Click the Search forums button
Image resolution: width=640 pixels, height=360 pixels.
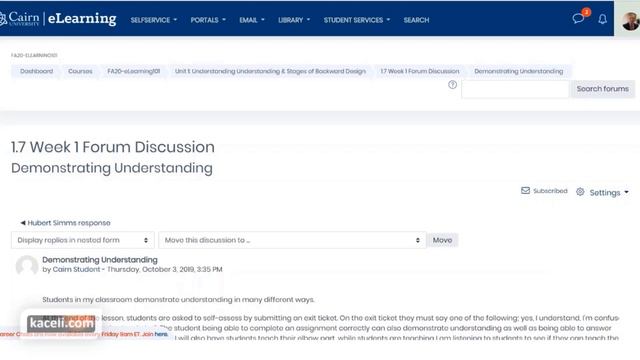pyautogui.click(x=602, y=89)
